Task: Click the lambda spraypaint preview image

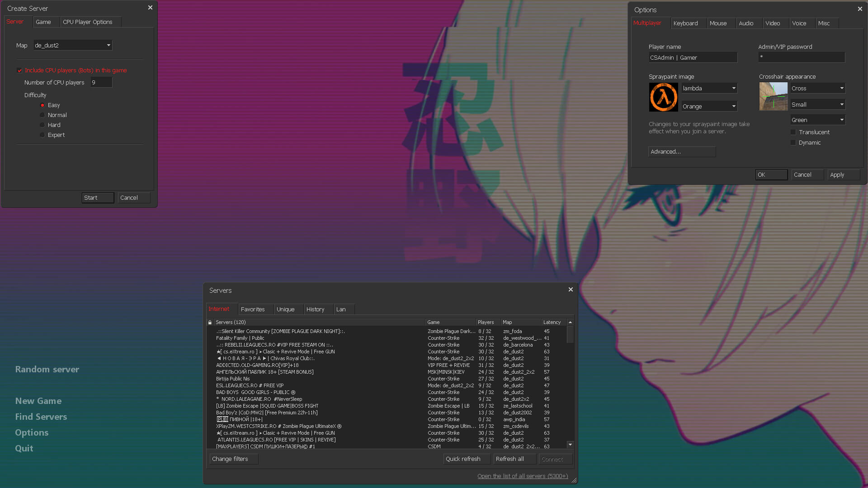Action: (x=663, y=97)
